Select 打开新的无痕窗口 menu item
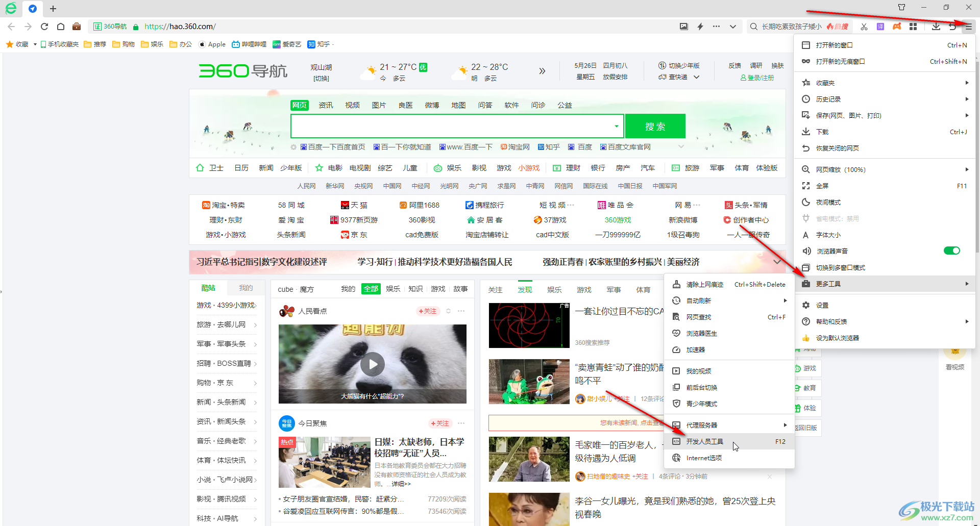Viewport: 980px width, 526px height. click(x=885, y=61)
